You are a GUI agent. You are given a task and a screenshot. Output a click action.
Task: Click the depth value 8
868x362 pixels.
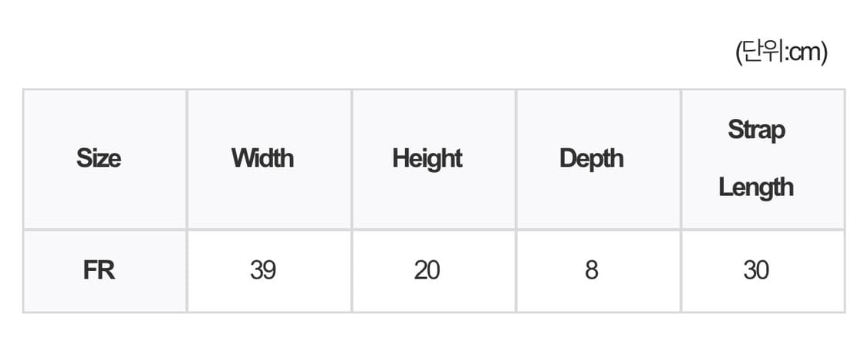591,271
